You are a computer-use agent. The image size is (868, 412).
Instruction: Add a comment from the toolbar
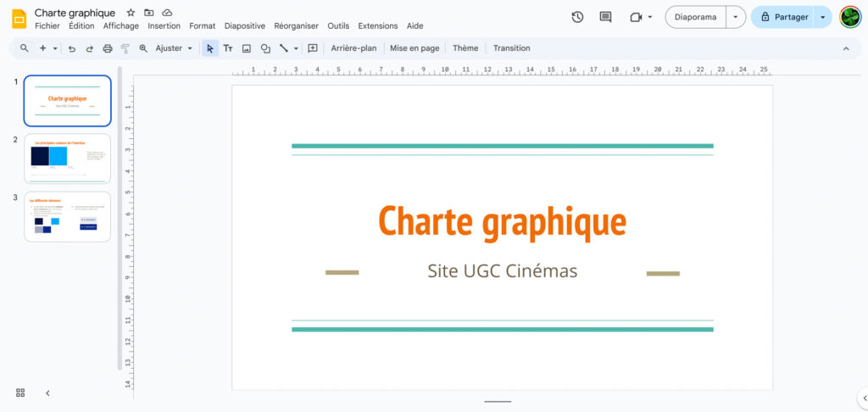coord(313,48)
